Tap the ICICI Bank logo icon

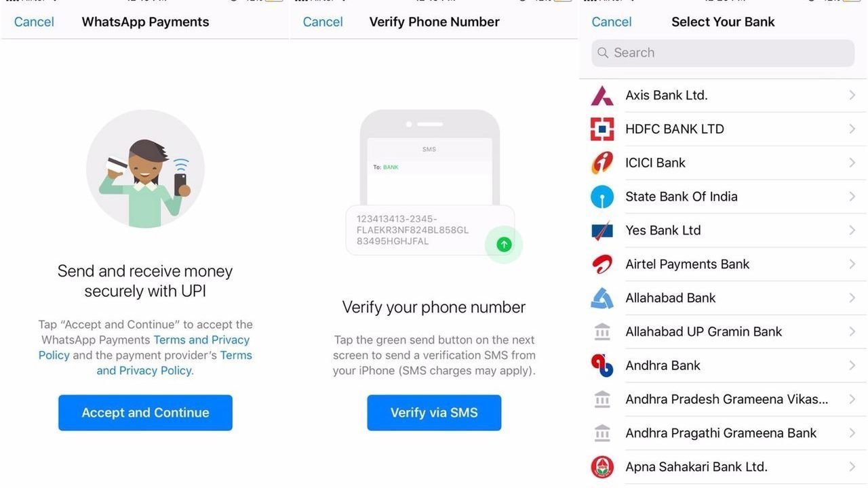tap(602, 163)
